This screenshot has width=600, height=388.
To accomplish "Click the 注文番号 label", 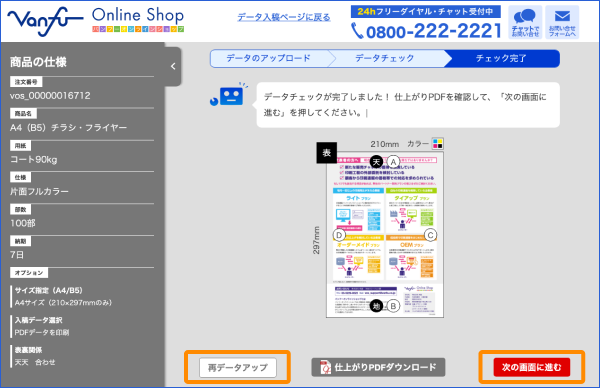I will 26,82.
